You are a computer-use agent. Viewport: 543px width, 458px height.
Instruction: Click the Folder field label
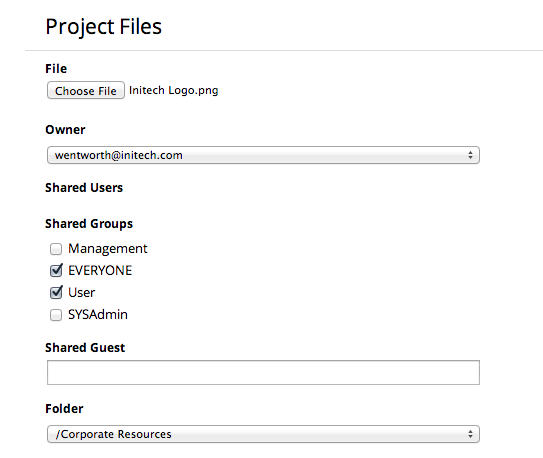(64, 409)
